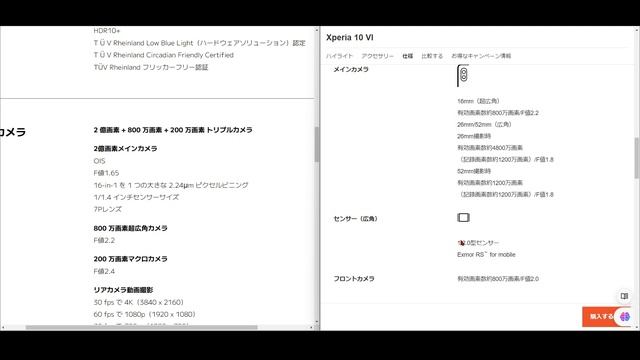The image size is (640, 360).
Task: Click the フロントカメラ label
Action: pyautogui.click(x=354, y=279)
